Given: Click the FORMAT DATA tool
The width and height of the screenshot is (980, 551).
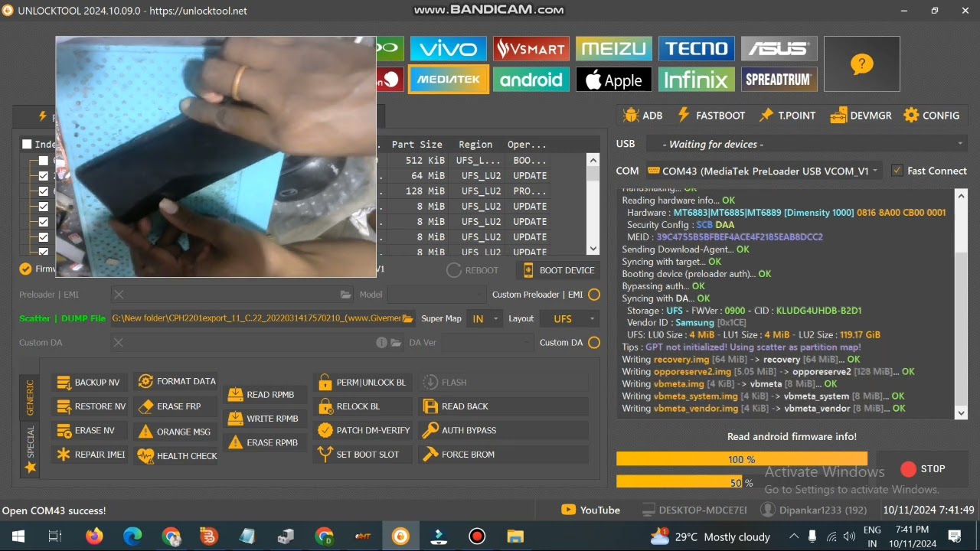Looking at the screenshot, I should tap(177, 381).
